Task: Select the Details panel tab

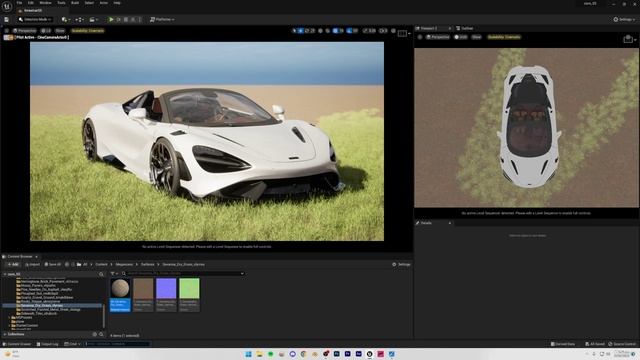Action: pyautogui.click(x=426, y=223)
